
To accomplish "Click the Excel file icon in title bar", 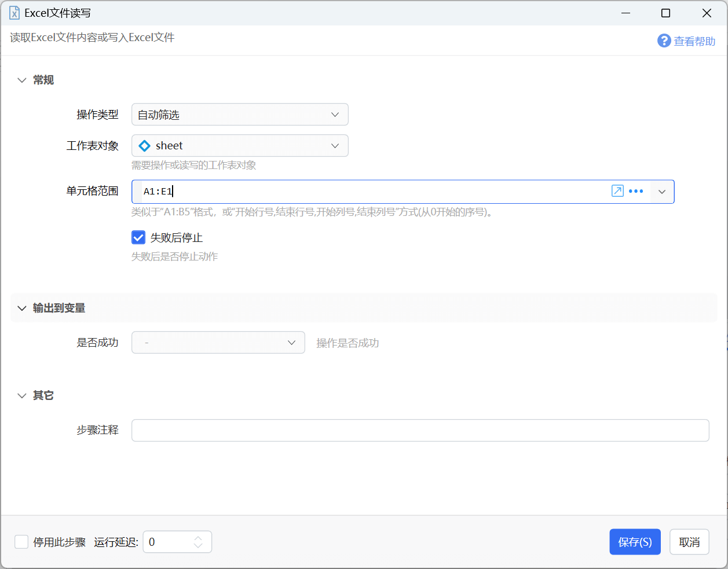I will [x=14, y=13].
